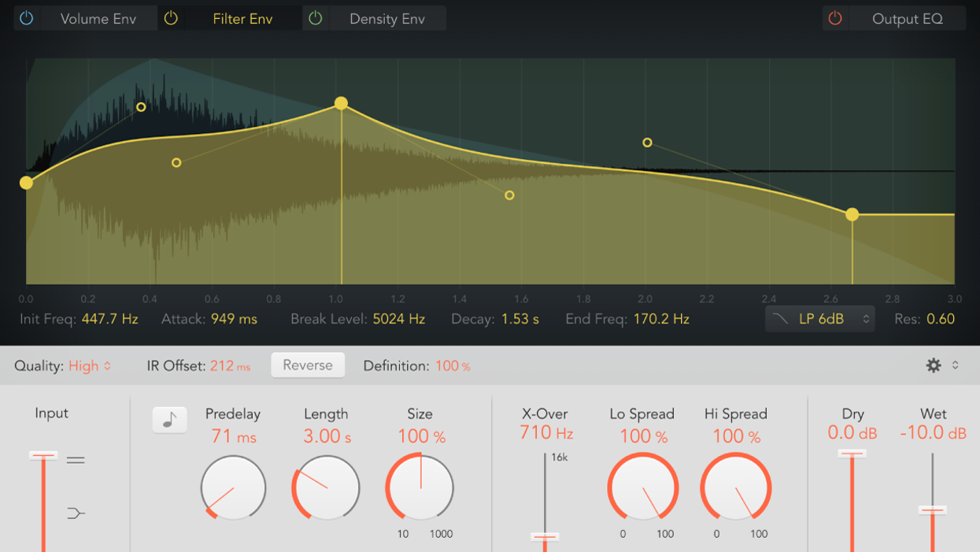Viewport: 980px width, 552px height.
Task: Select the stereo input mode icon
Action: point(76,460)
